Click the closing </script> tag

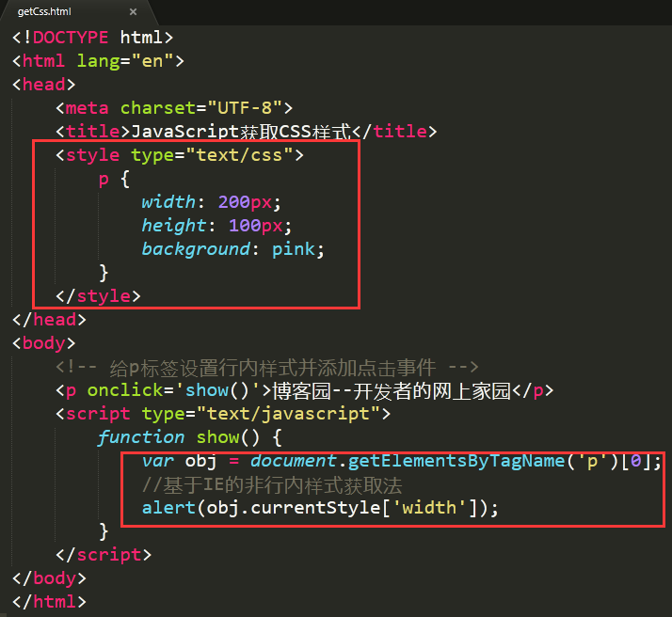tap(104, 555)
